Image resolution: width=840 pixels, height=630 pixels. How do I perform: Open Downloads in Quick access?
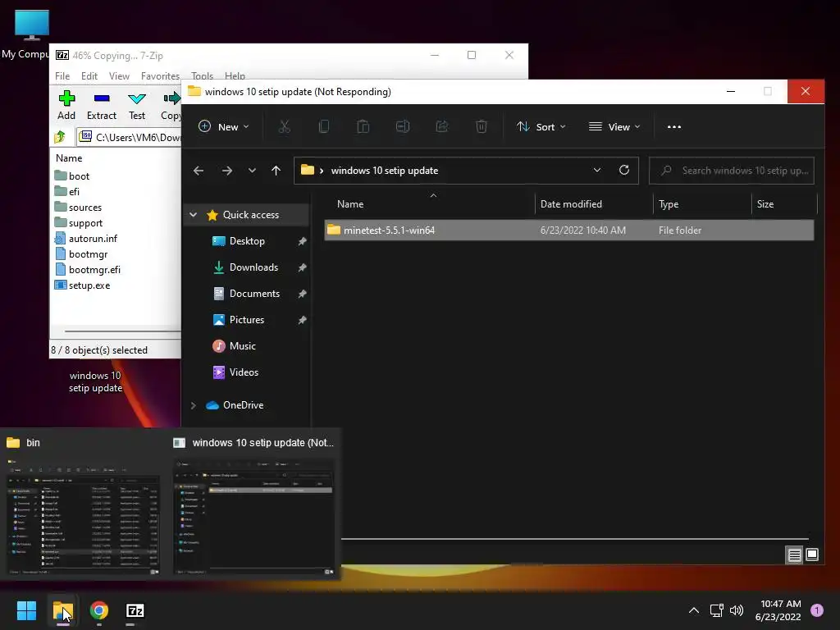pos(253,267)
